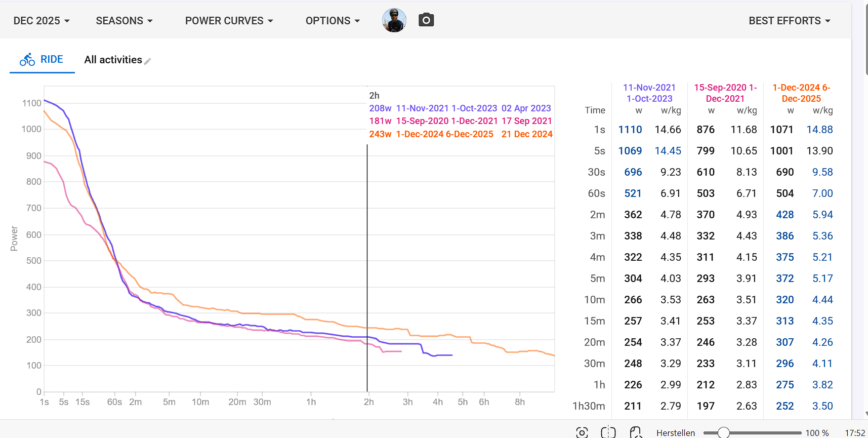868x438 pixels.
Task: Open the OPTIONS menu
Action: coord(333,21)
